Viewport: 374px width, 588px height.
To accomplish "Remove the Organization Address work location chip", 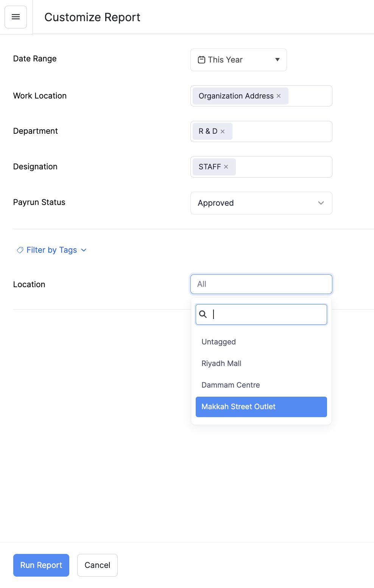I will coord(279,96).
